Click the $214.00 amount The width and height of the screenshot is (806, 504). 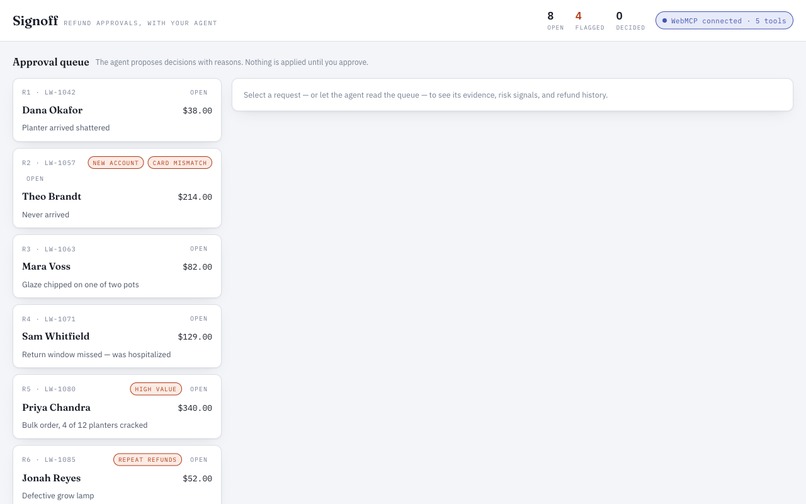tap(195, 197)
